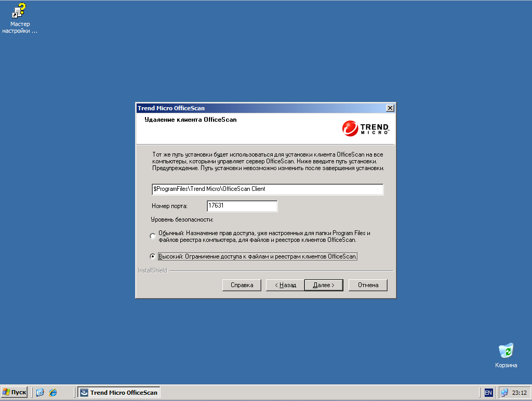
Task: Click the installation path input field
Action: tap(268, 189)
